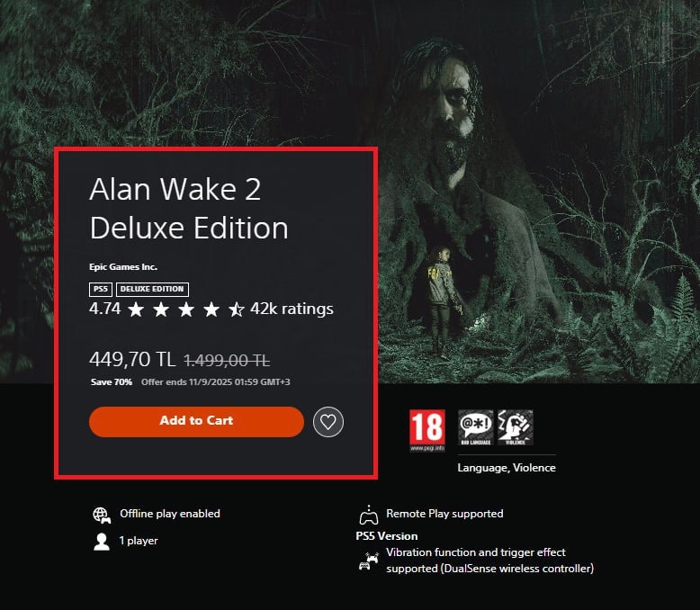Click the Epic Games Inc. publisher name
This screenshot has height=610, width=700.
pyautogui.click(x=123, y=267)
